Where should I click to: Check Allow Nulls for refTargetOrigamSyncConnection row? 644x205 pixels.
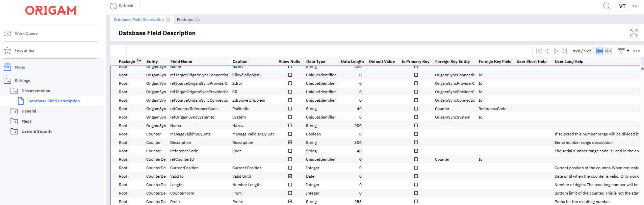pyautogui.click(x=290, y=75)
